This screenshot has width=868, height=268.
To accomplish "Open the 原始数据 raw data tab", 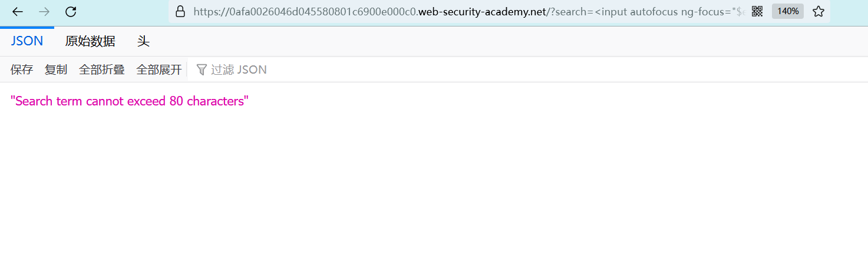I will pyautogui.click(x=90, y=41).
